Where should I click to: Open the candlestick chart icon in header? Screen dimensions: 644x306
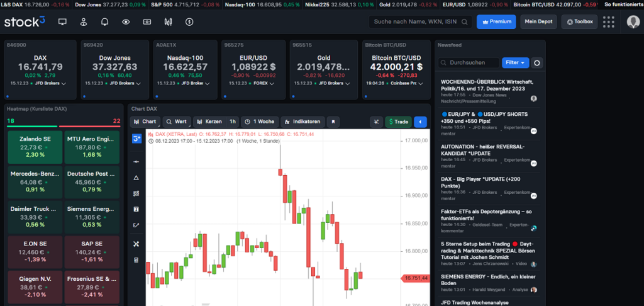[168, 22]
